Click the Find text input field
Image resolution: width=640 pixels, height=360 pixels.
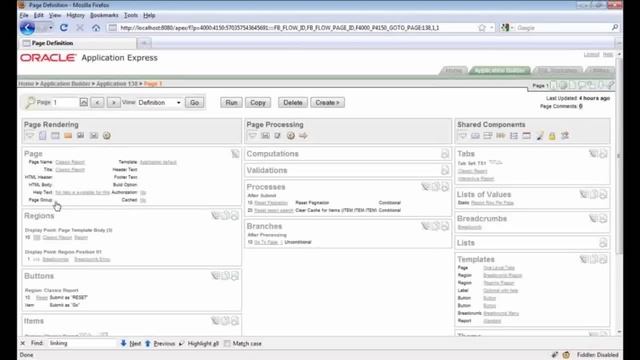[x=82, y=343]
